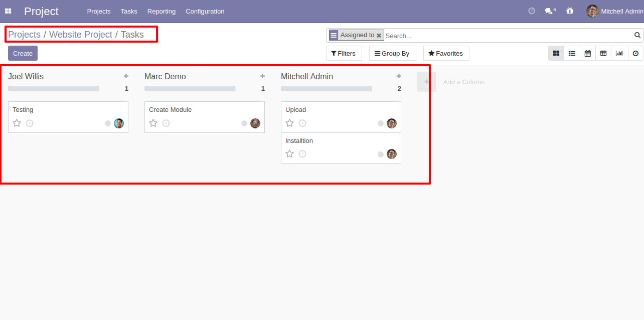Click the Create button
644x320 pixels.
23,53
